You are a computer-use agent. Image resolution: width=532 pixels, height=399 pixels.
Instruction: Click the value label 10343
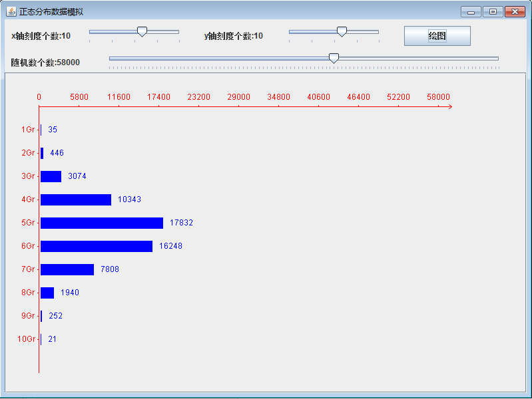tap(129, 199)
